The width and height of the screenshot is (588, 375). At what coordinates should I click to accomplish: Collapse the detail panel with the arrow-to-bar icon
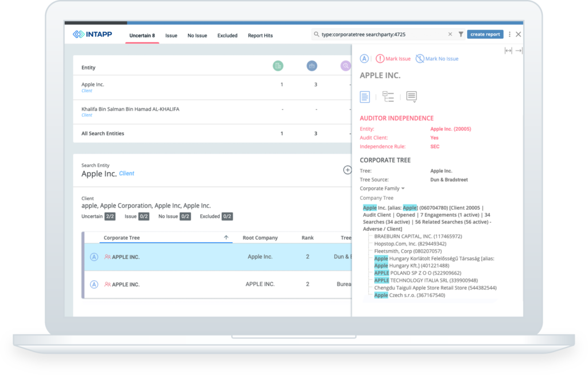pyautogui.click(x=519, y=51)
